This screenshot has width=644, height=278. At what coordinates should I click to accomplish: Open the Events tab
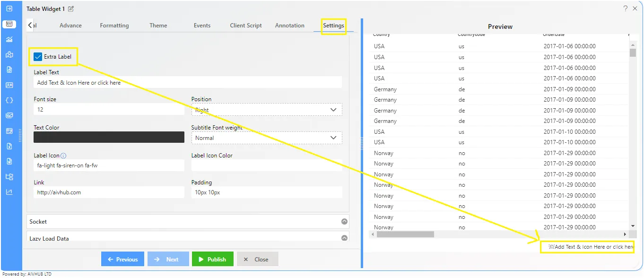tap(202, 26)
